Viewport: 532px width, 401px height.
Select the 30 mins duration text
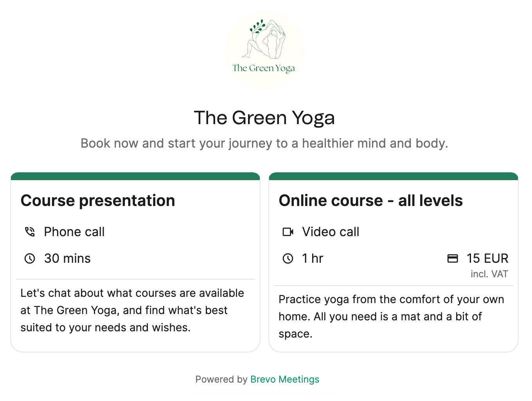tap(67, 258)
